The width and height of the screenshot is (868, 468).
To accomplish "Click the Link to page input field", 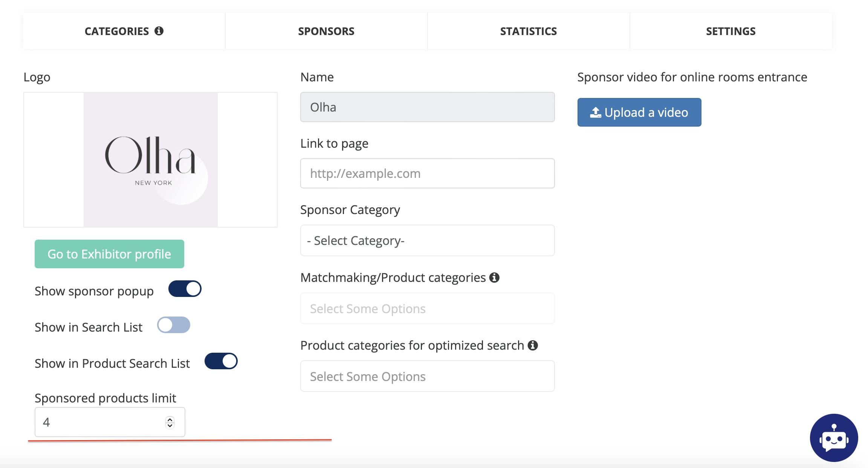I will point(427,173).
